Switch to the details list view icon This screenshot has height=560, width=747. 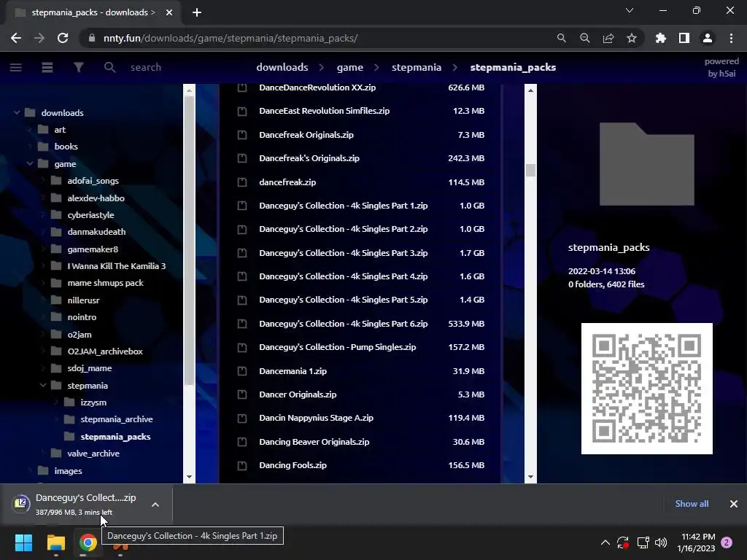click(x=47, y=67)
